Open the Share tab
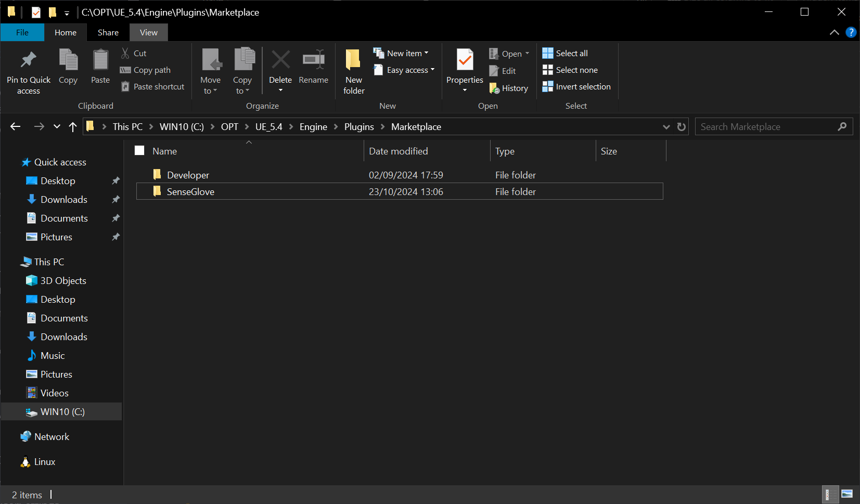This screenshot has height=504, width=860. pos(108,32)
